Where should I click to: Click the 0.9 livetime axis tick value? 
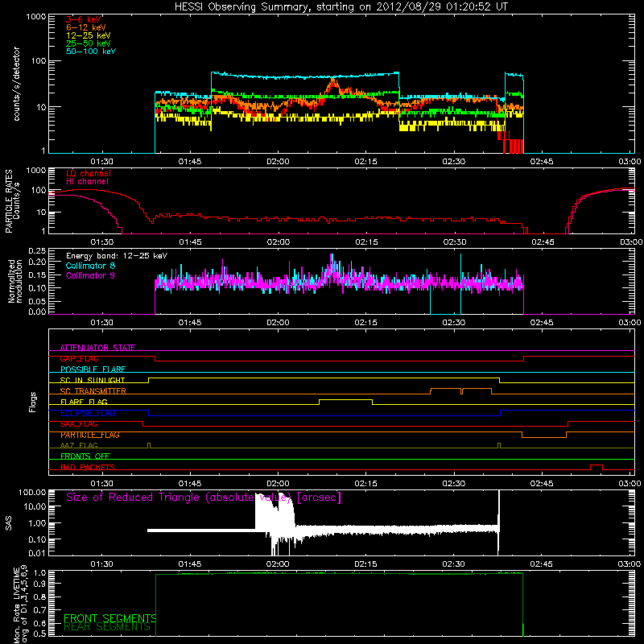tap(41, 584)
